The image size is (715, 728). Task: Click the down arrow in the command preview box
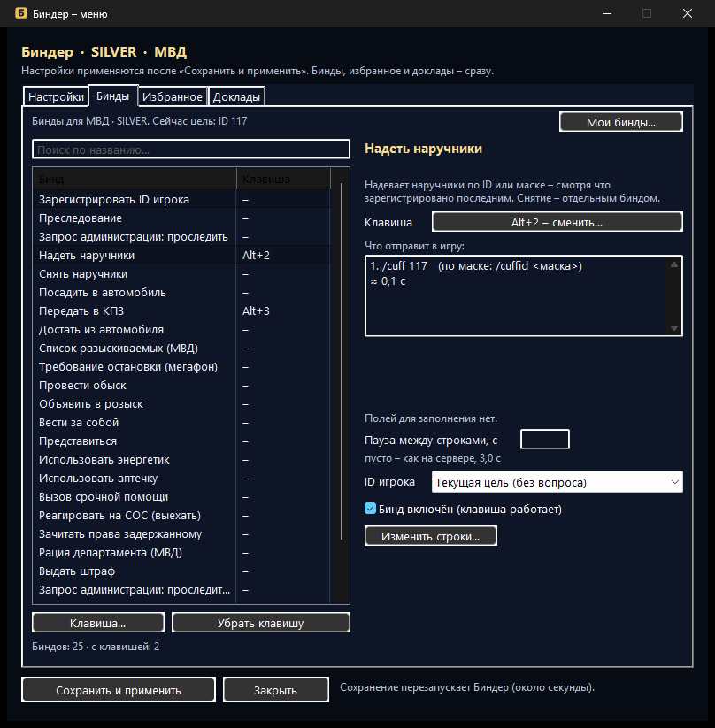coord(674,328)
